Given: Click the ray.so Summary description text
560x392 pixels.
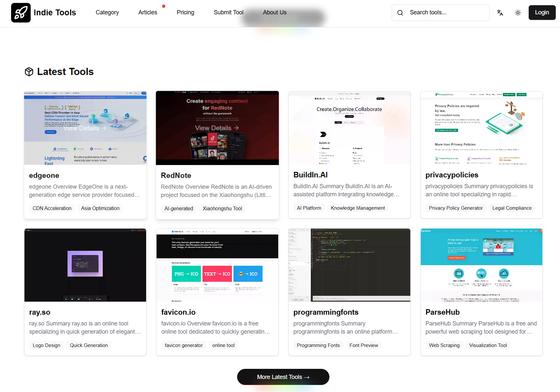Looking at the screenshot, I should [x=85, y=327].
